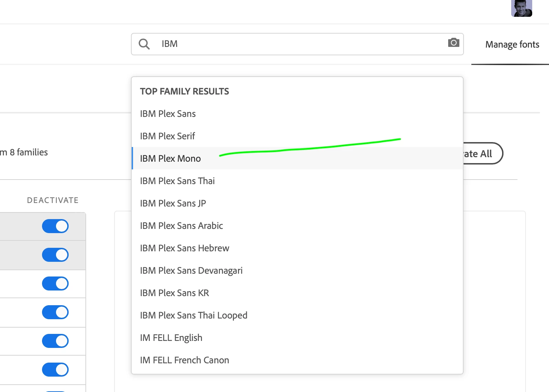The image size is (549, 392).
Task: Select IBM Plex Sans result
Action: 297,113
